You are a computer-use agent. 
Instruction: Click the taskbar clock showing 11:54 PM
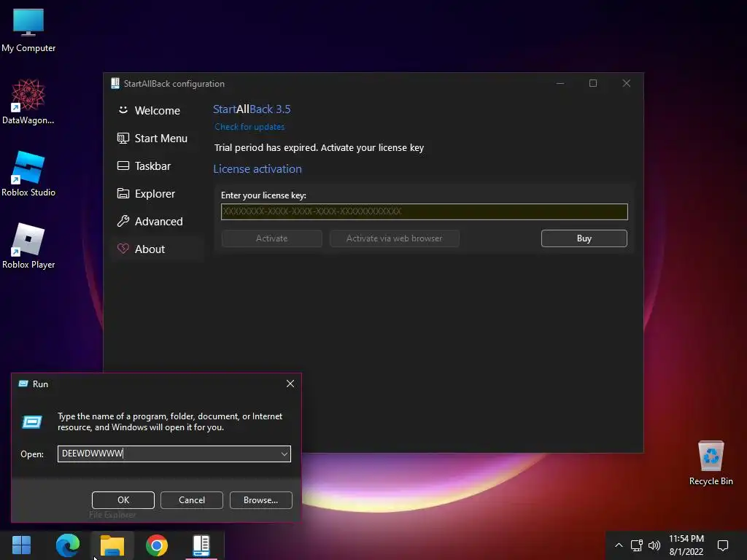pos(686,545)
